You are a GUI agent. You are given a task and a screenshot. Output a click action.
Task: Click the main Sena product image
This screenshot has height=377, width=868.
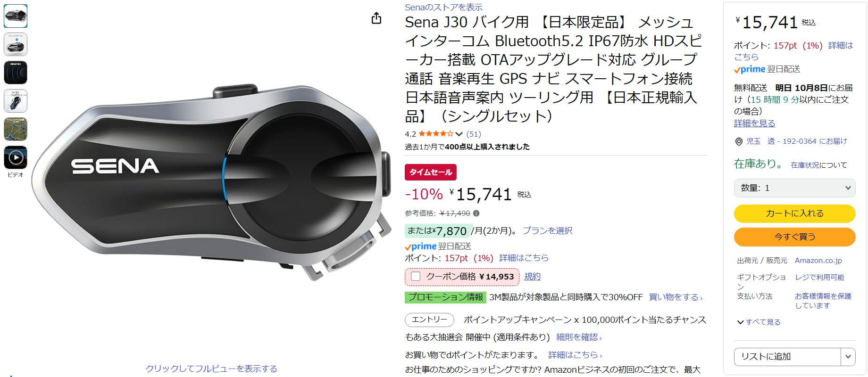[x=211, y=184]
